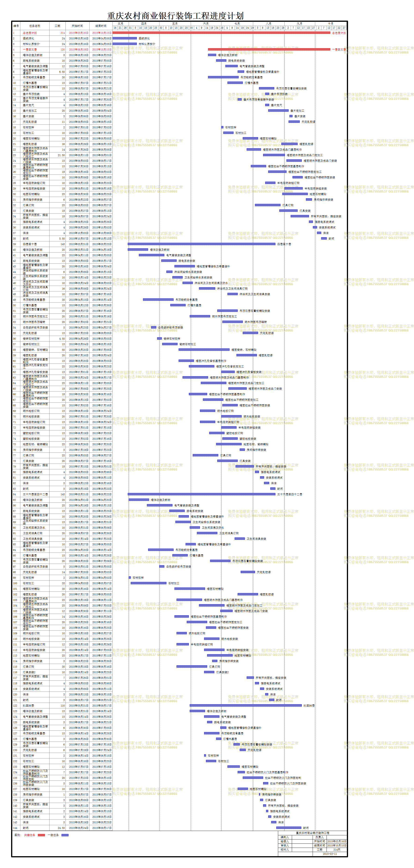414x868 pixels.
Task: Click the end date 2015年09月17日 in row 144
Action: [102, 828]
